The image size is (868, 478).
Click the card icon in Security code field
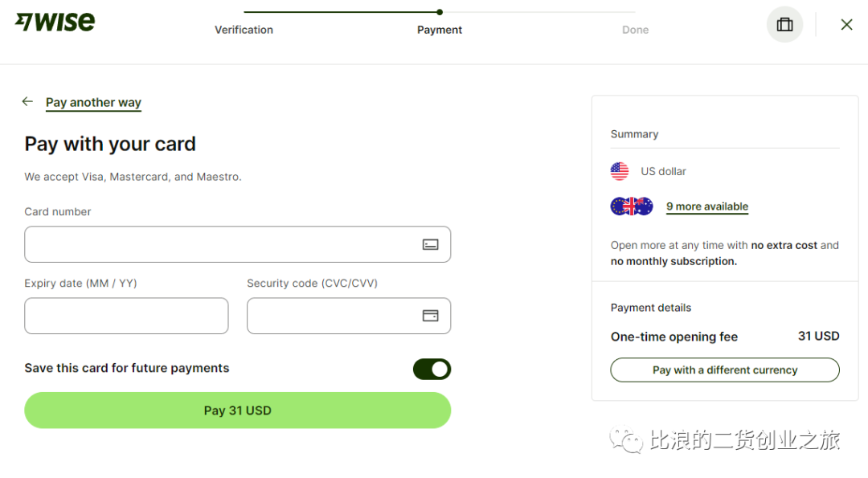pos(430,316)
